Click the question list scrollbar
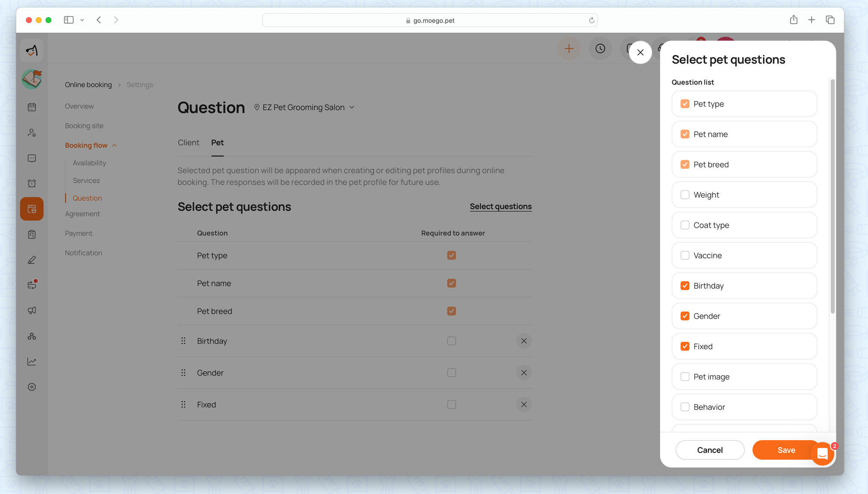Viewport: 868px width, 494px height. point(832,195)
